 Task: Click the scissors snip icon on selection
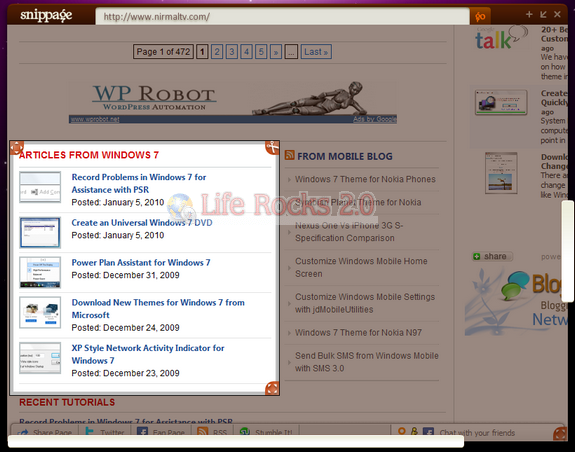click(272, 147)
